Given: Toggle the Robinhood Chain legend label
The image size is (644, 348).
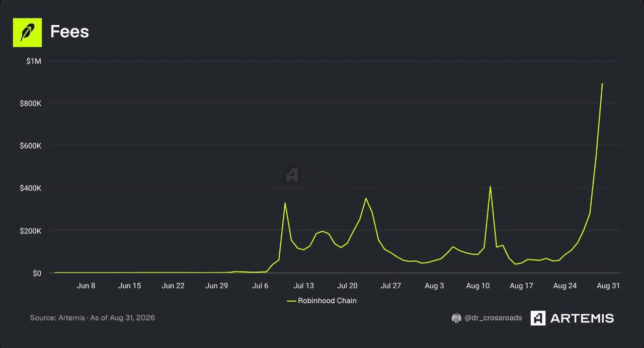Looking at the screenshot, I should [x=327, y=301].
